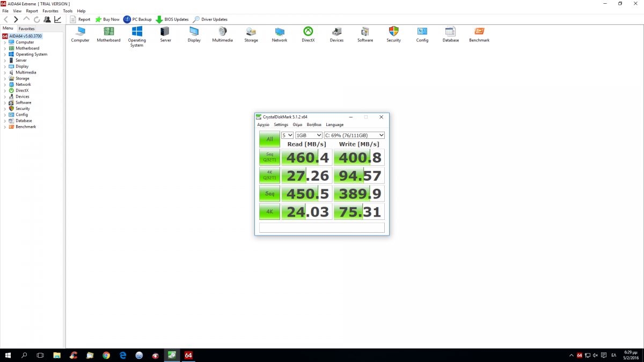Click the Refresh toolbar icon
Image resolution: width=644 pixels, height=362 pixels.
pos(36,19)
